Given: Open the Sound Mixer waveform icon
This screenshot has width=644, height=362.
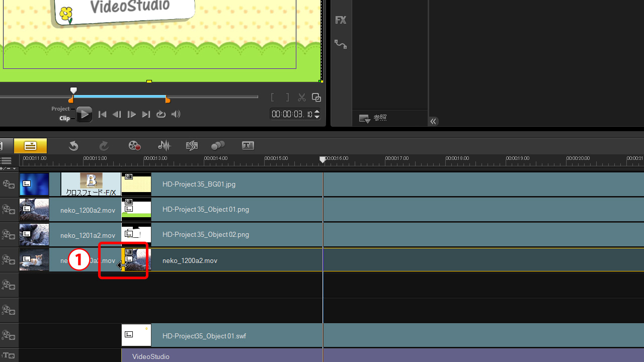Looking at the screenshot, I should [164, 146].
